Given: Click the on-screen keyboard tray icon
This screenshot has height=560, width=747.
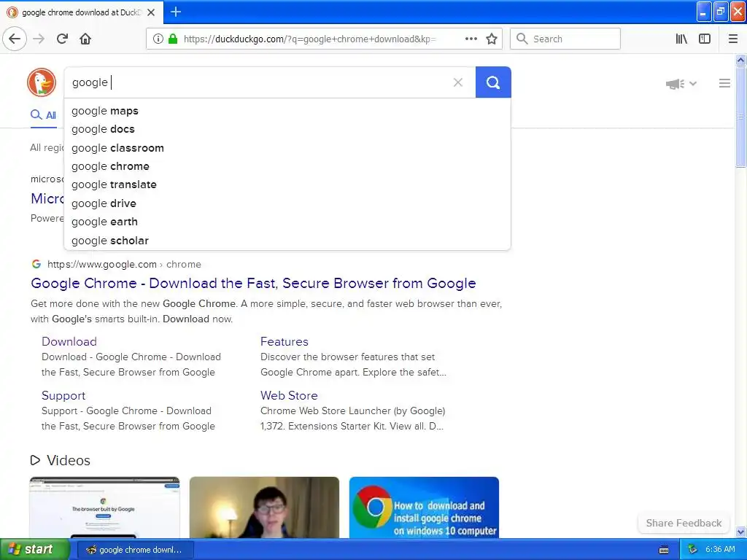Looking at the screenshot, I should 664,550.
